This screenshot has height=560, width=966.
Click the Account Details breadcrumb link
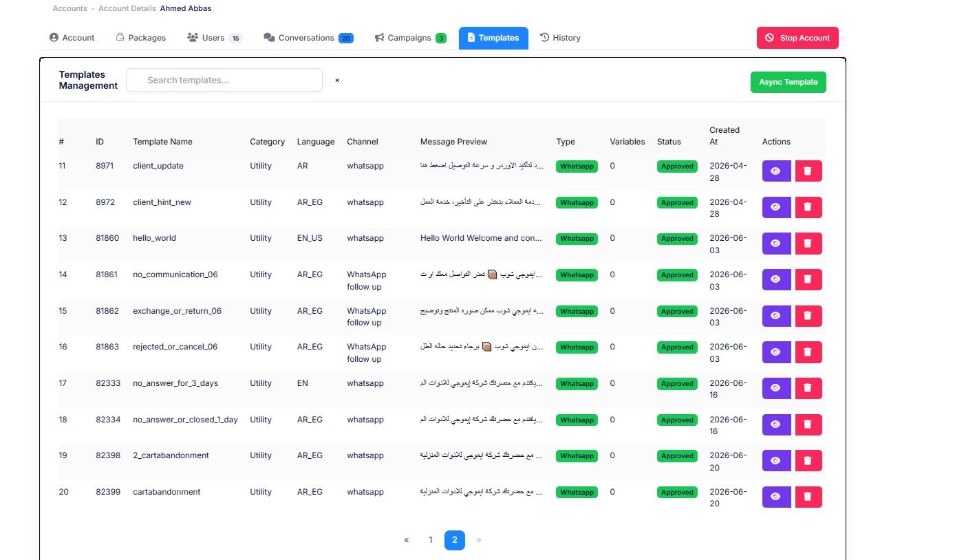point(127,8)
